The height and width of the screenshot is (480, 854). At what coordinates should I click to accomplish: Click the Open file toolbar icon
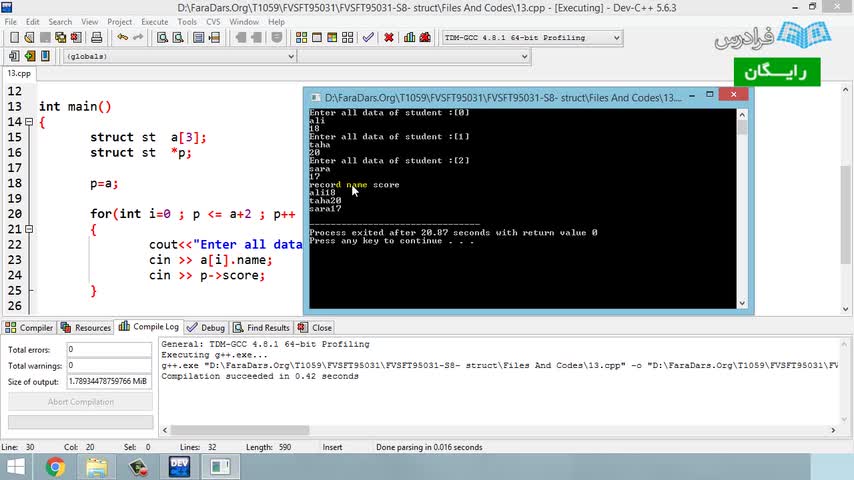(29, 38)
